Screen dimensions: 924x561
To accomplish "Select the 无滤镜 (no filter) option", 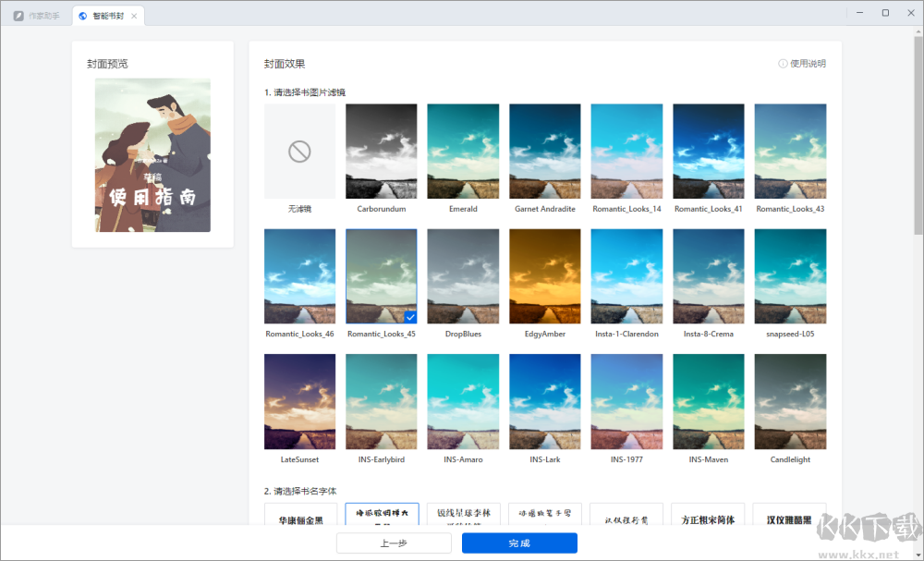I will 299,151.
